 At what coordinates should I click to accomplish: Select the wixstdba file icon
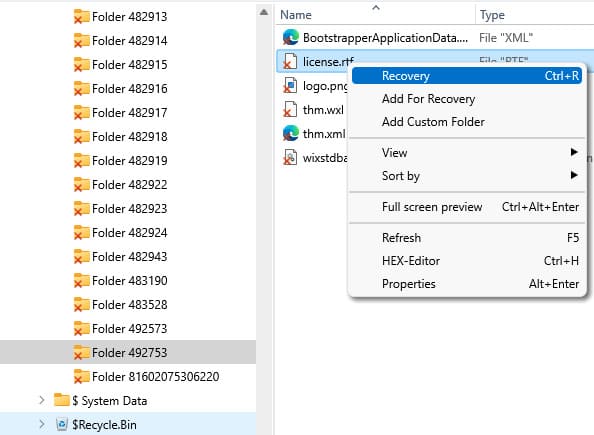click(x=290, y=158)
